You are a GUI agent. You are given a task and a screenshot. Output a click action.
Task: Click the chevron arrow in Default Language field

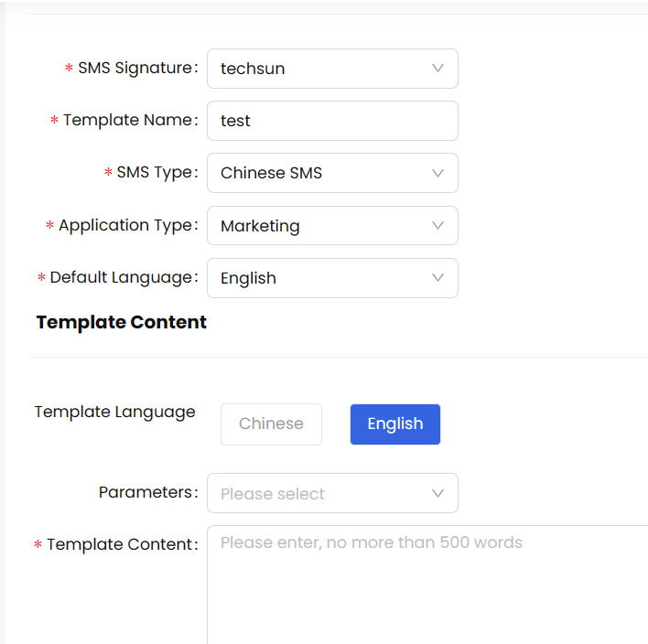437,278
